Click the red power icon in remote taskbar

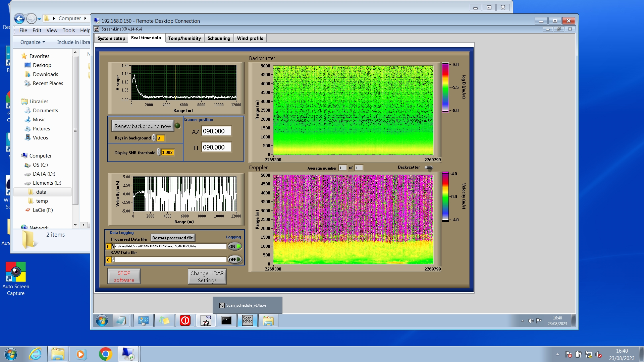click(185, 320)
